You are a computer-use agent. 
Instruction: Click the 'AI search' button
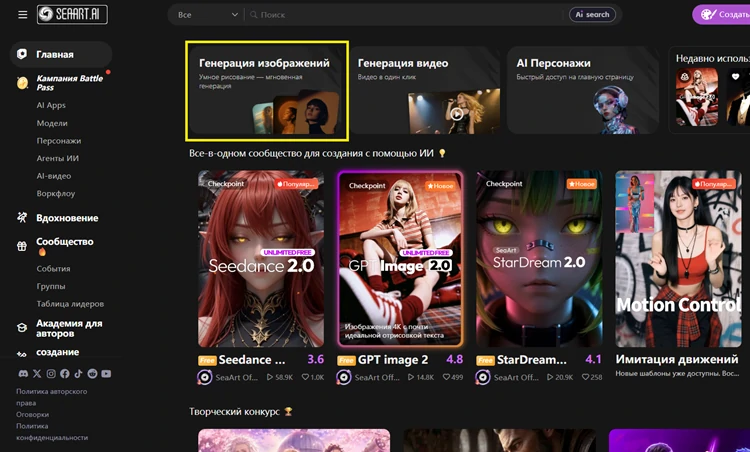pos(592,14)
